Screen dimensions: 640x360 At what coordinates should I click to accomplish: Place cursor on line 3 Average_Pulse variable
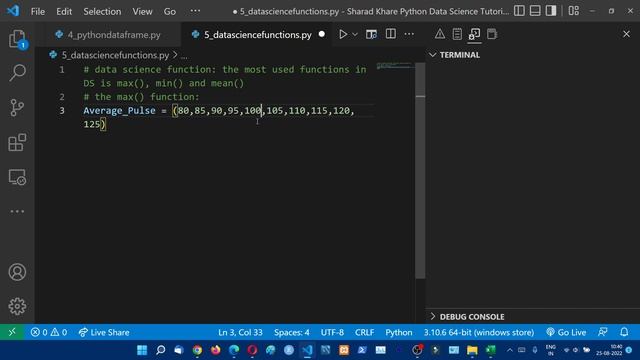point(119,111)
